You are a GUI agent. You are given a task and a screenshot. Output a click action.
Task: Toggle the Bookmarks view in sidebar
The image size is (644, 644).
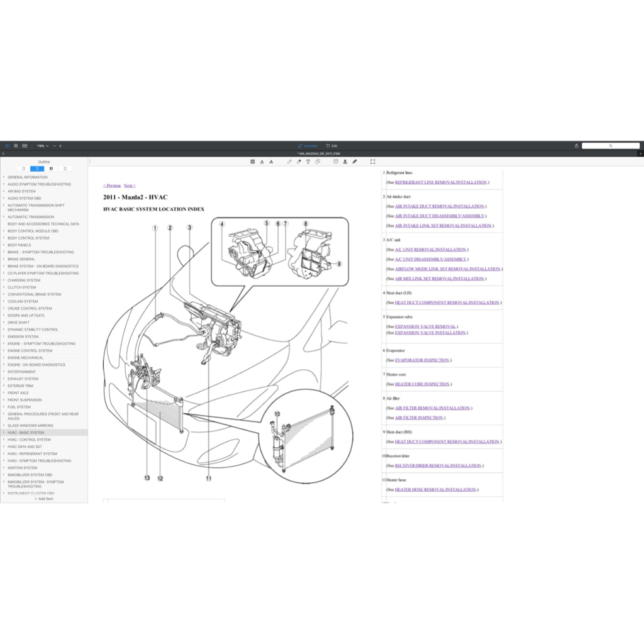(x=23, y=169)
